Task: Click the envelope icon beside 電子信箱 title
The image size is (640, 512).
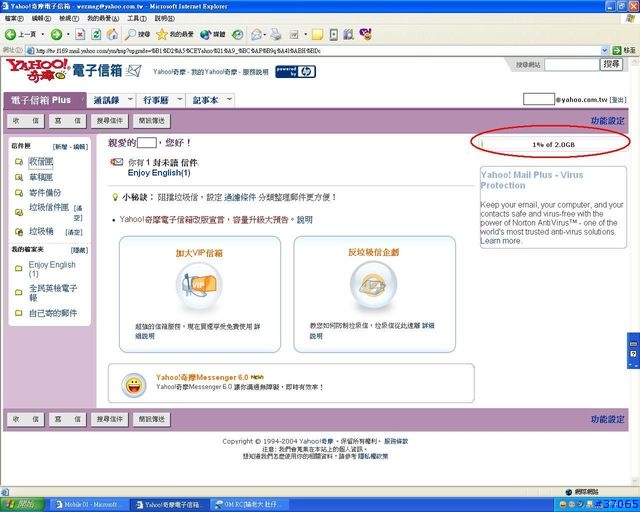Action: pyautogui.click(x=133, y=71)
